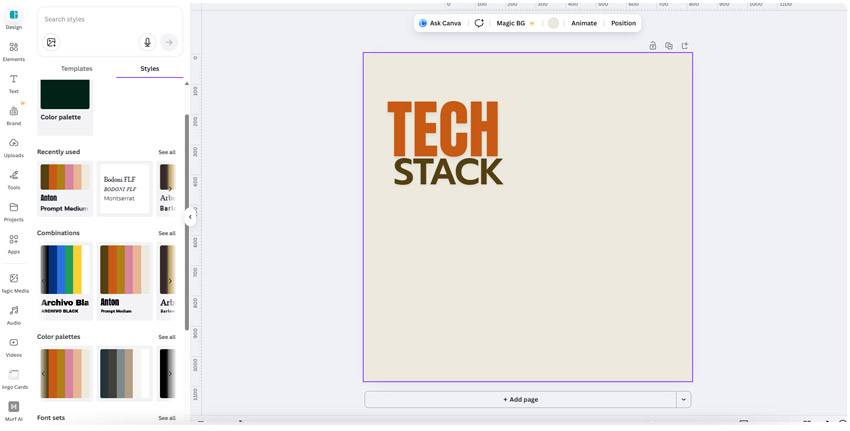This screenshot has width=850, height=431.
Task: Select the Styles tab
Action: 149,69
